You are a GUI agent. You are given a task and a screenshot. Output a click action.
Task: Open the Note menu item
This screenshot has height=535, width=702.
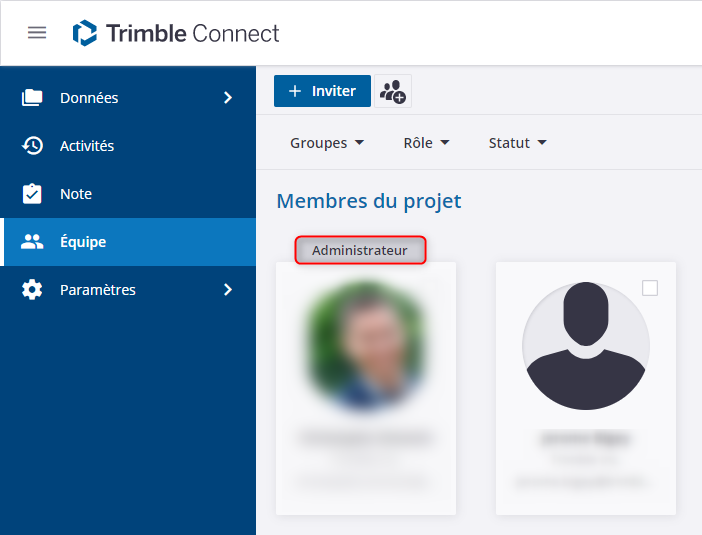pos(76,194)
